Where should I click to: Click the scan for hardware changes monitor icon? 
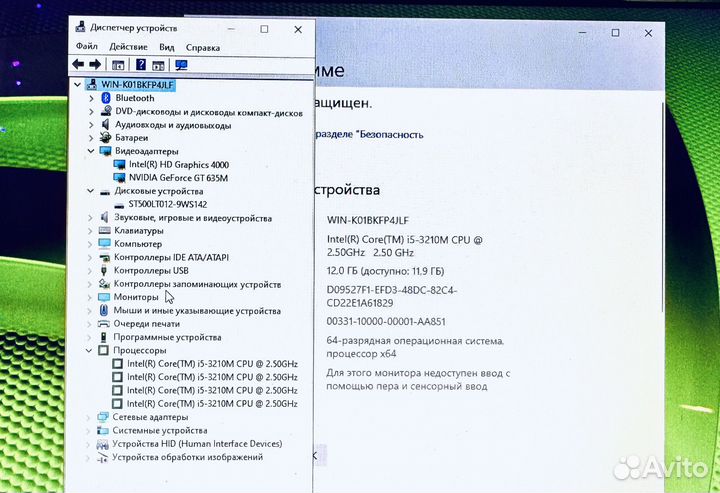tap(181, 65)
